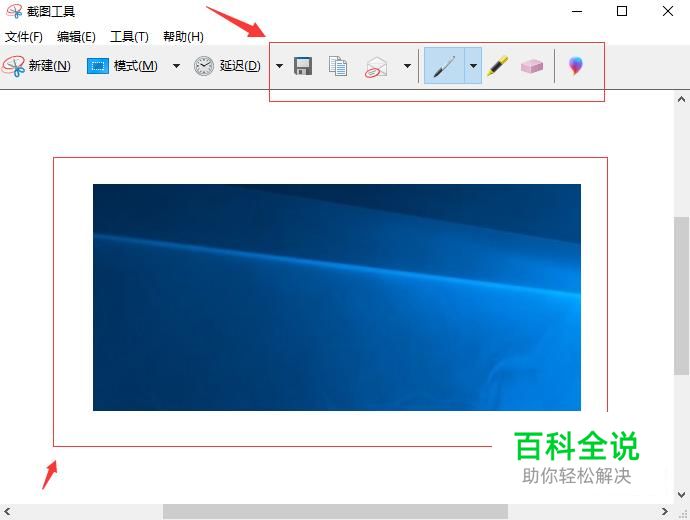Copy the snip with the Copy icon
This screenshot has width=690, height=520.
(x=338, y=66)
